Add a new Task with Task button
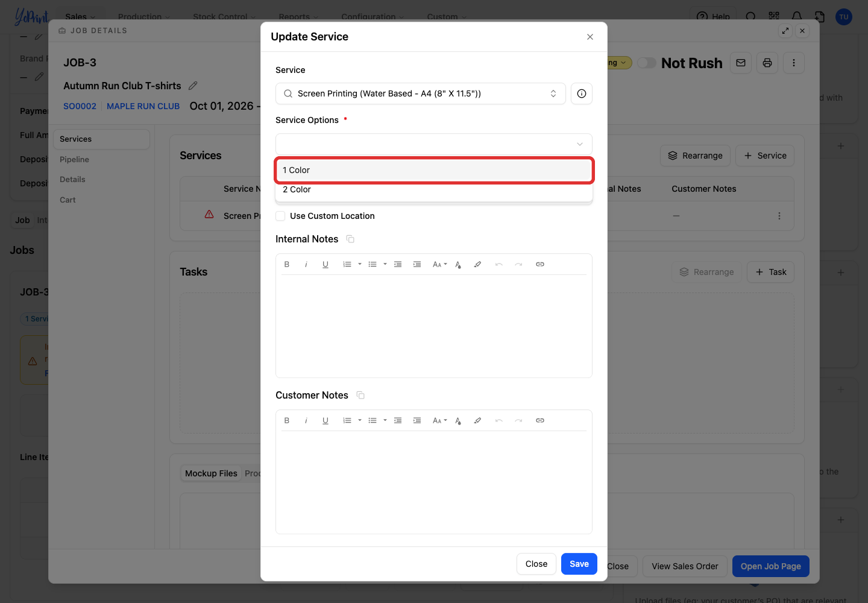The image size is (868, 603). 771,272
